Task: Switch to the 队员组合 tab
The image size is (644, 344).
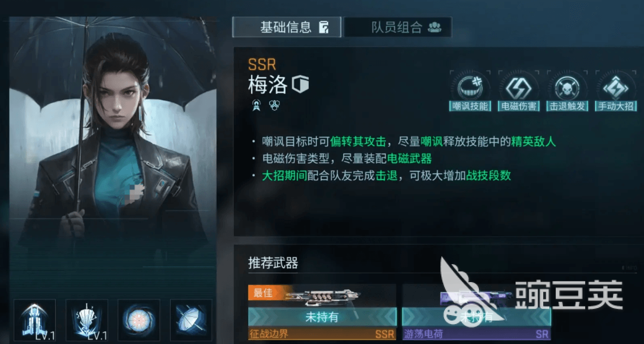Action: click(398, 27)
